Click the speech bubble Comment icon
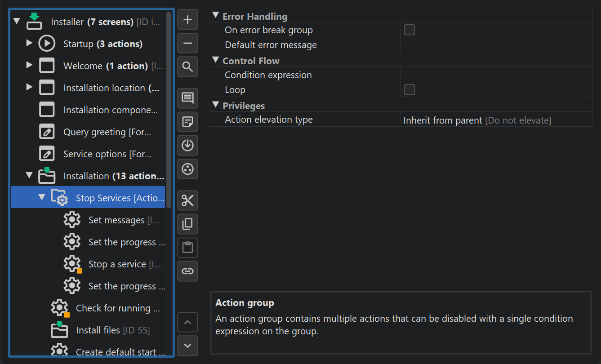 click(188, 98)
